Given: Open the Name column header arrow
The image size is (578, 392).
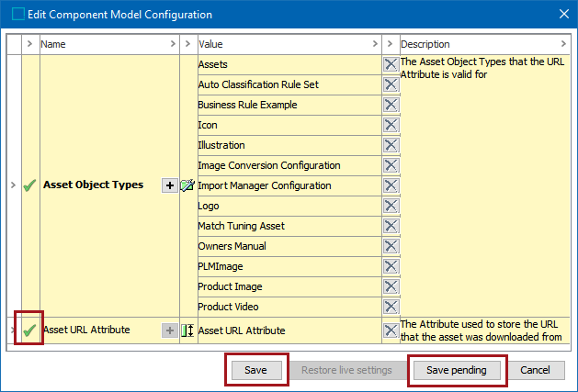Looking at the screenshot, I should [x=173, y=44].
